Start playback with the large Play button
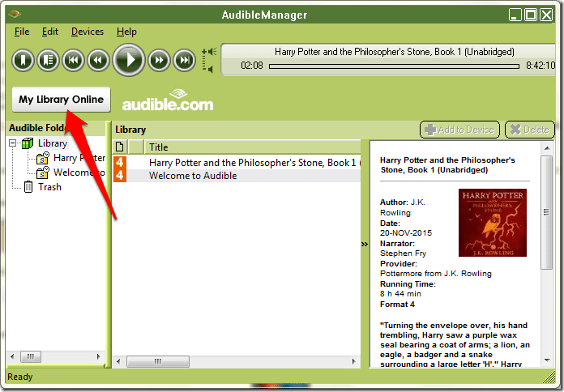This screenshot has height=392, width=564. [129, 60]
